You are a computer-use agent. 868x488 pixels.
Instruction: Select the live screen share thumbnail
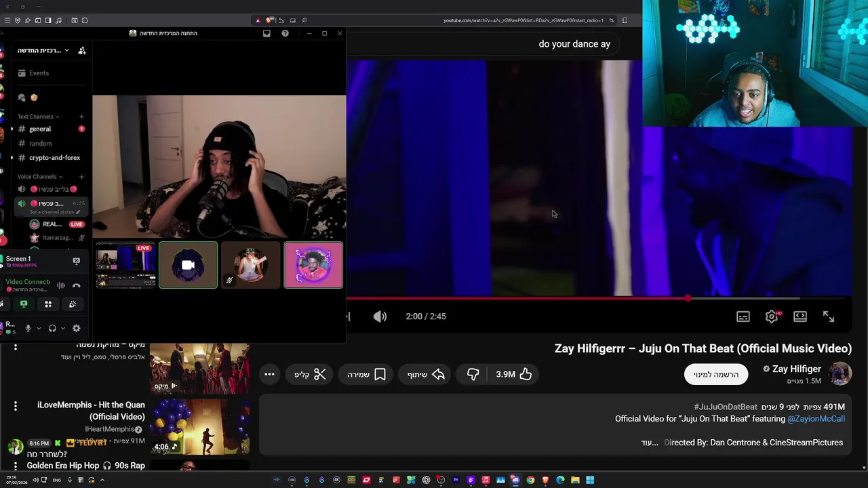(125, 265)
